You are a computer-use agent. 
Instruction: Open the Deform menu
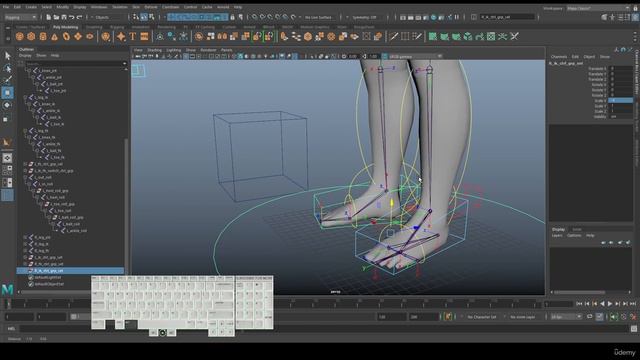[151, 7]
